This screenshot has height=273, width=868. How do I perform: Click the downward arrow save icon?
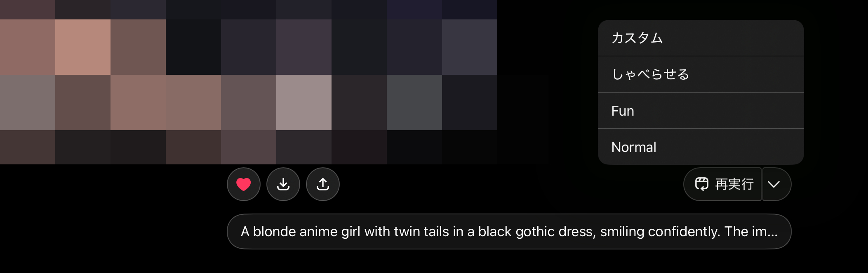[283, 184]
